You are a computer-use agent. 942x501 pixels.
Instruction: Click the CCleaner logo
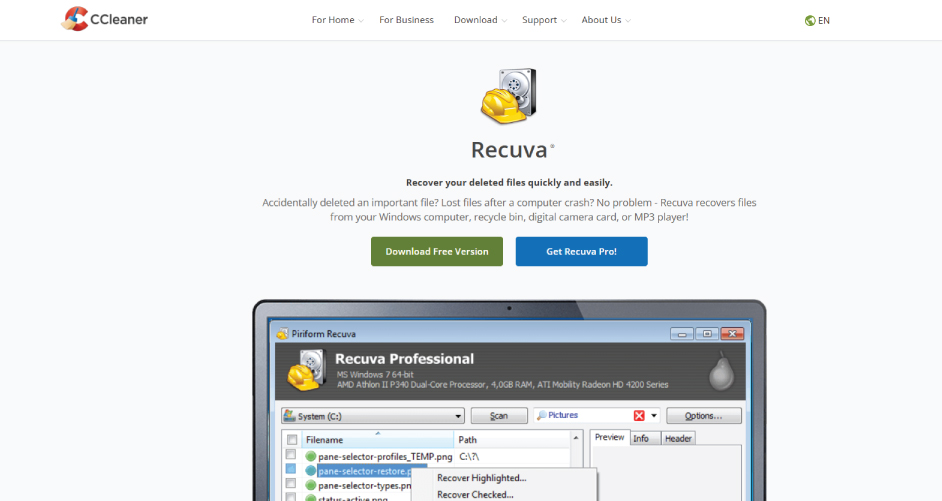tap(105, 19)
